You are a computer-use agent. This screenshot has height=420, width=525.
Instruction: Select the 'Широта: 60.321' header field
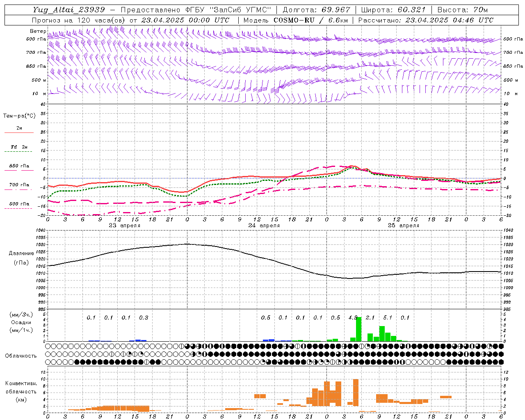coord(393,10)
